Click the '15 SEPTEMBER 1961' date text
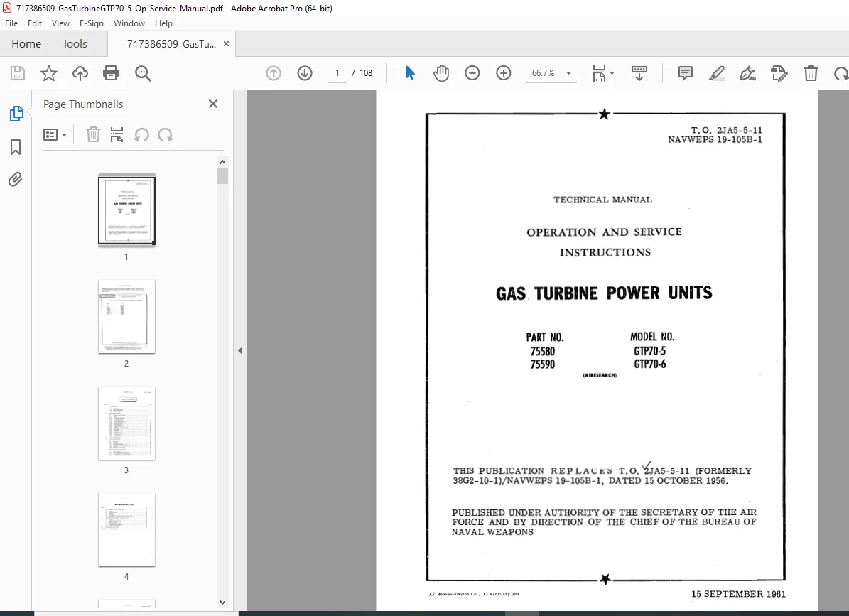 tap(739, 594)
